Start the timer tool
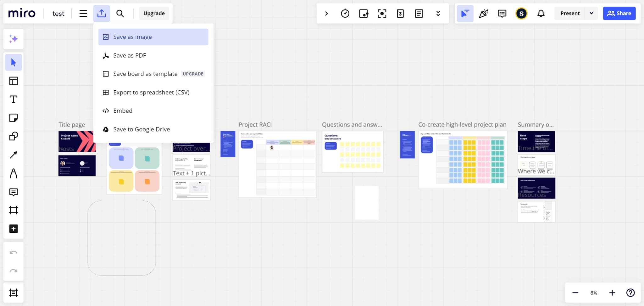 [345, 14]
